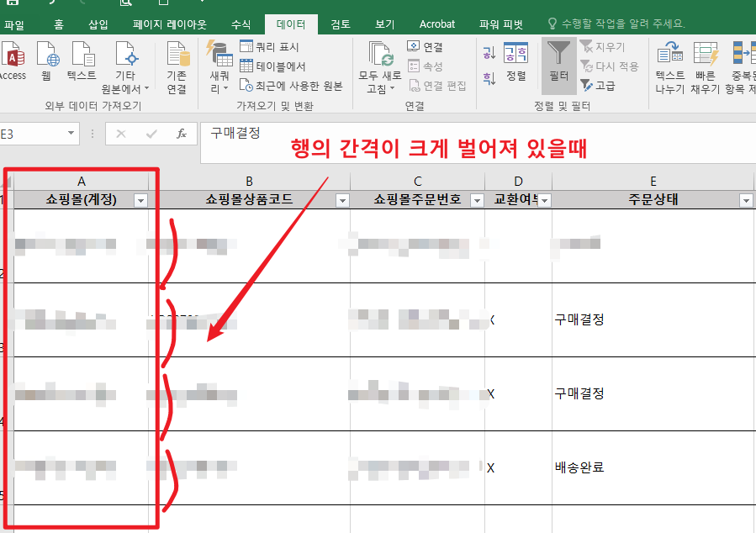
Task: Open filter dropdown on 쇼핑몰(계정) column
Action: coord(140,199)
